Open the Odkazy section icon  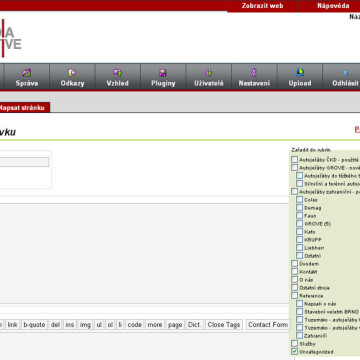(72, 73)
